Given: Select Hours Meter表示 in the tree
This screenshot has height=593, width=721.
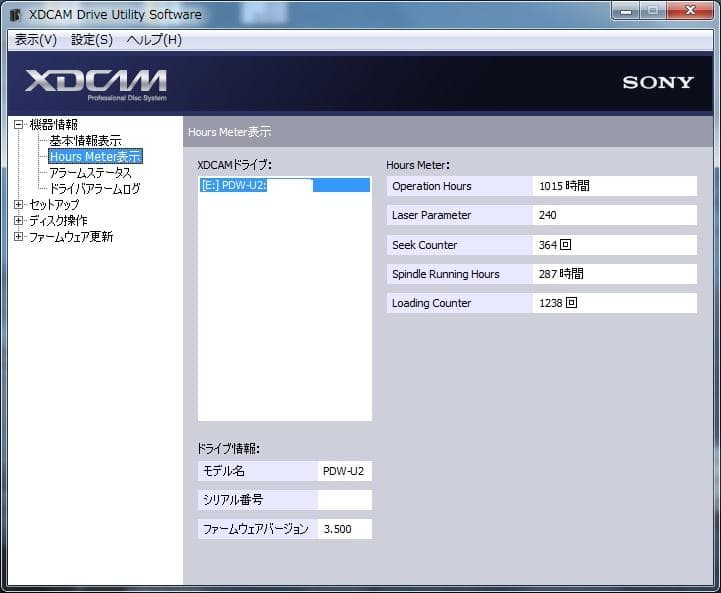Looking at the screenshot, I should click(96, 157).
